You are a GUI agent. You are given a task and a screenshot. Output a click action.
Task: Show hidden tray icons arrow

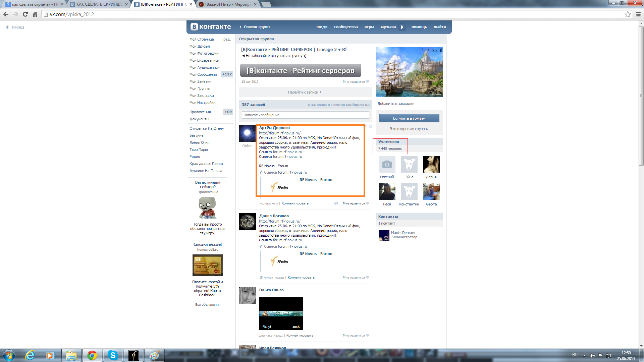(584, 355)
